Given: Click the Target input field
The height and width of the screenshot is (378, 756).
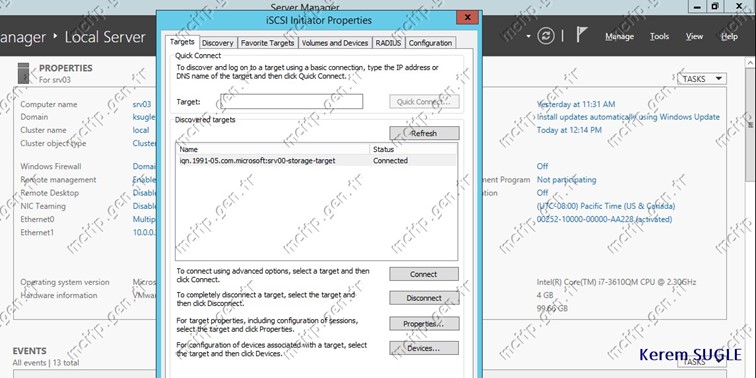Looking at the screenshot, I should coord(292,102).
